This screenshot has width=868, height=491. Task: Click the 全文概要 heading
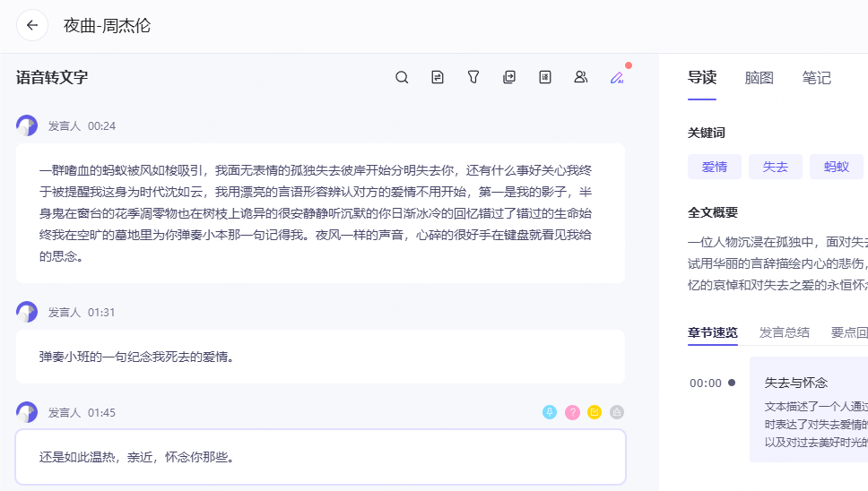(x=713, y=212)
